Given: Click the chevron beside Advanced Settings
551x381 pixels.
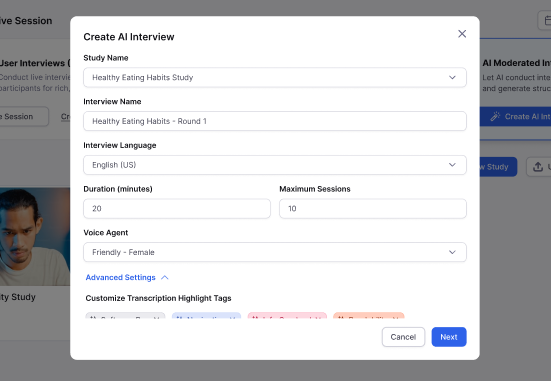Looking at the screenshot, I should click(164, 278).
